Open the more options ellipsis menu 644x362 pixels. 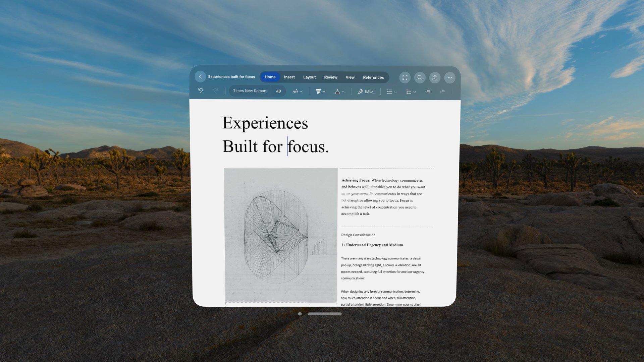tap(450, 77)
